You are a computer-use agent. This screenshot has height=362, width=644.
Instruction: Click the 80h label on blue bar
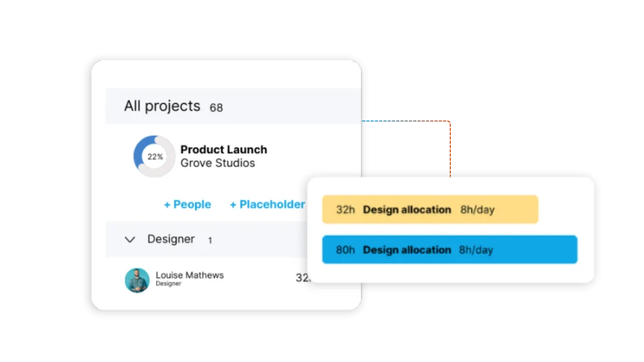click(x=345, y=250)
